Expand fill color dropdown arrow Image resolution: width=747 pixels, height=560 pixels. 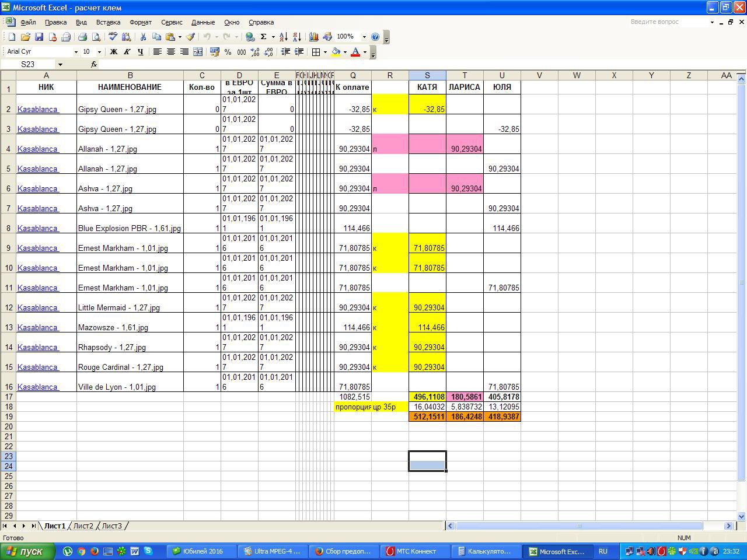(345, 52)
